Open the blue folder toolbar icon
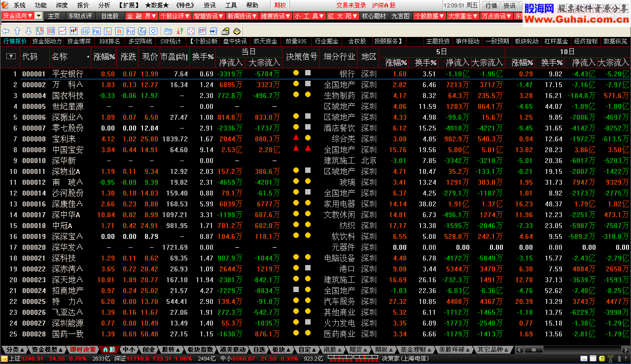Viewport: 631px width, 364px height. pyautogui.click(x=168, y=31)
